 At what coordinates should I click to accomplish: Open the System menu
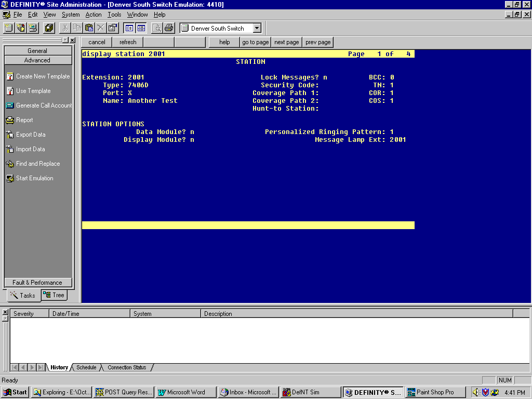coord(71,15)
